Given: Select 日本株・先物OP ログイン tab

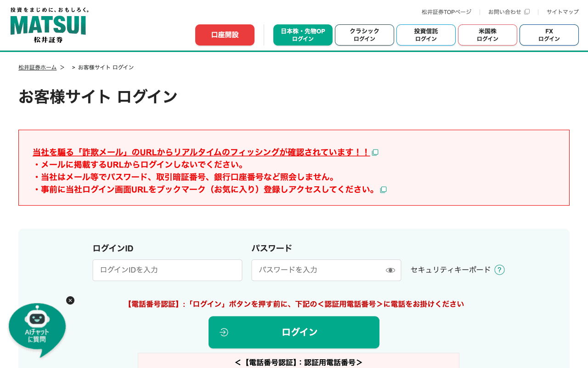Looking at the screenshot, I should pyautogui.click(x=303, y=35).
